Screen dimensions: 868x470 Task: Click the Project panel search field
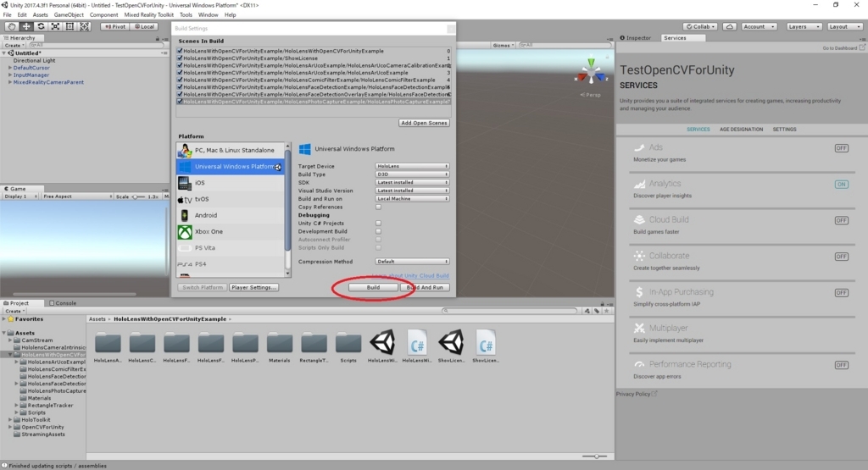click(x=509, y=311)
